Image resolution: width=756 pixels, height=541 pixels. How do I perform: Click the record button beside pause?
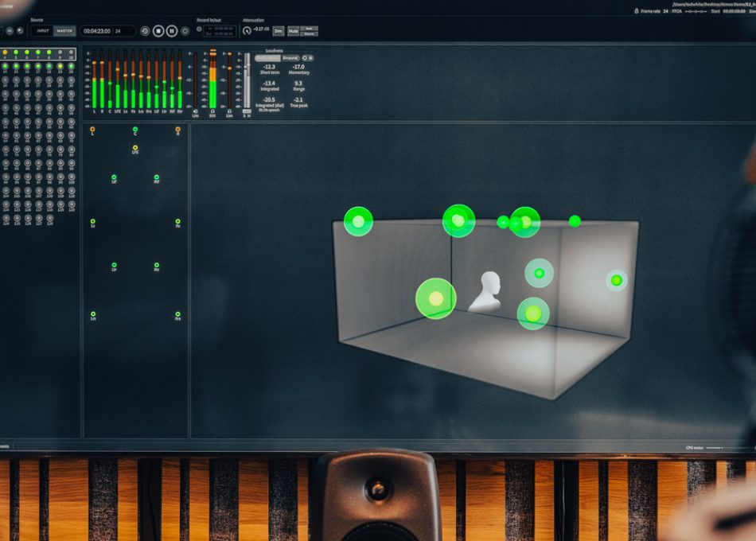click(185, 31)
